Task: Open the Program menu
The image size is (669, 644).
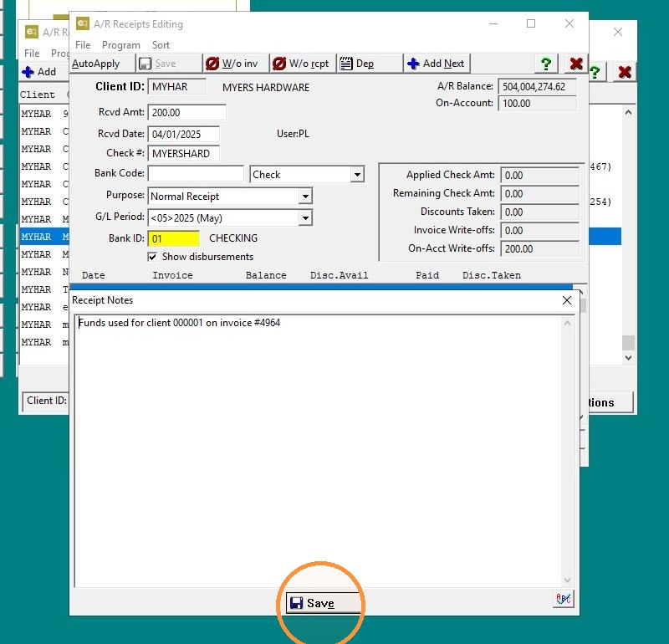Action: pyautogui.click(x=120, y=45)
